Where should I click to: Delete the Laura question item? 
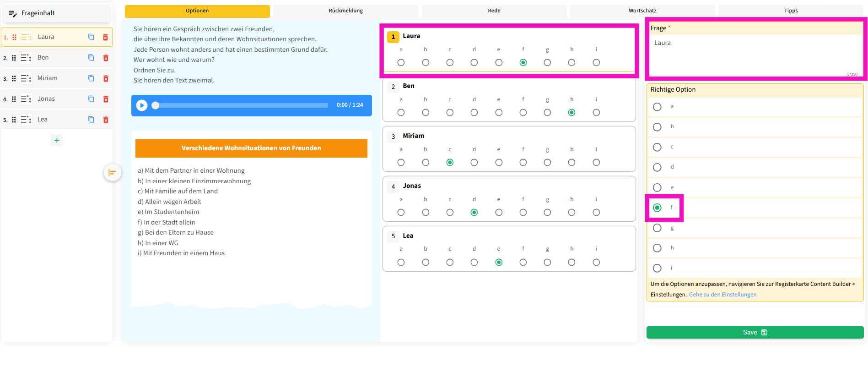(x=105, y=37)
